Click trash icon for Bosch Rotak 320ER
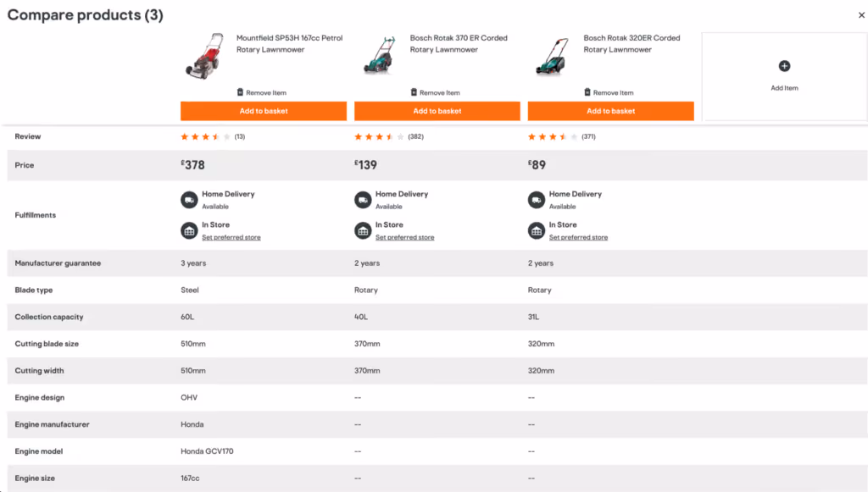Screen dimensions: 868x492 (x=587, y=91)
